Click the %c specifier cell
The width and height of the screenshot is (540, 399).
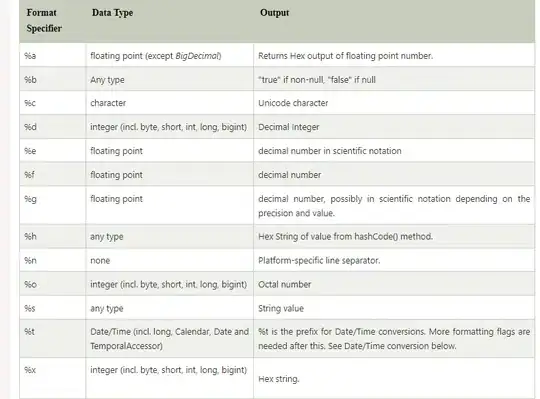53,103
